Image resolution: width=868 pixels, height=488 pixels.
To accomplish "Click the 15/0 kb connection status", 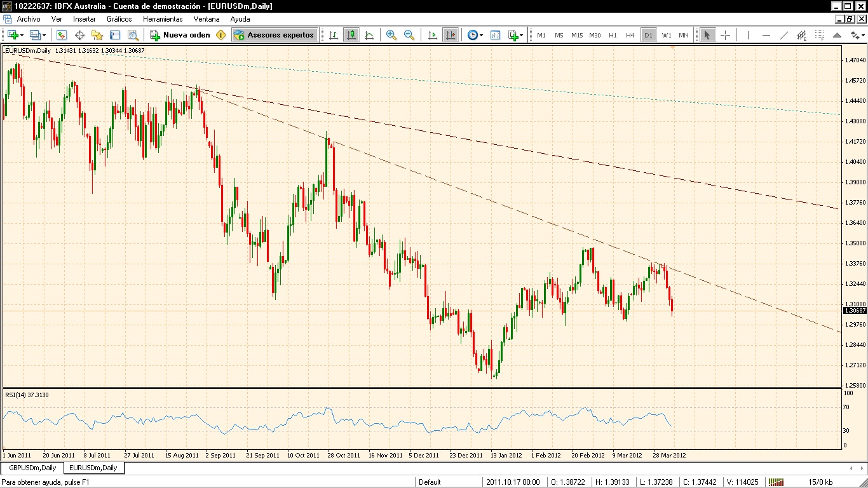I will point(820,482).
